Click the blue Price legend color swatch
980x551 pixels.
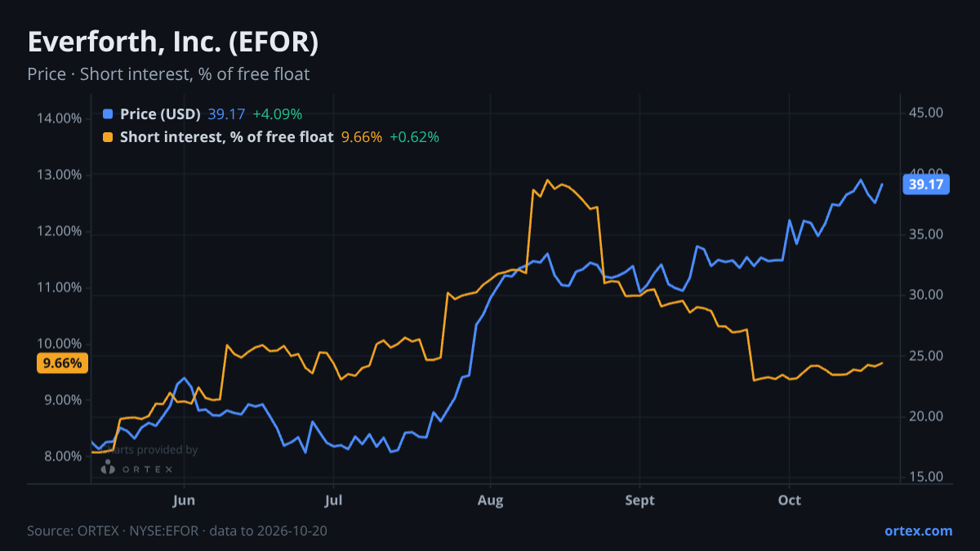point(108,114)
